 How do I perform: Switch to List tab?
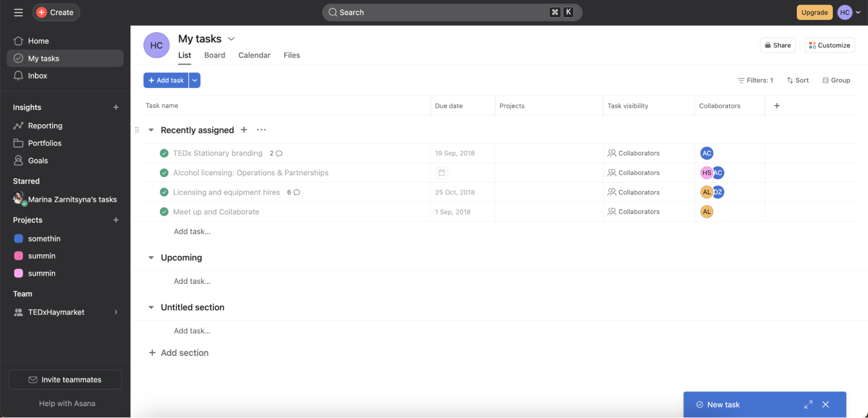pyautogui.click(x=185, y=55)
